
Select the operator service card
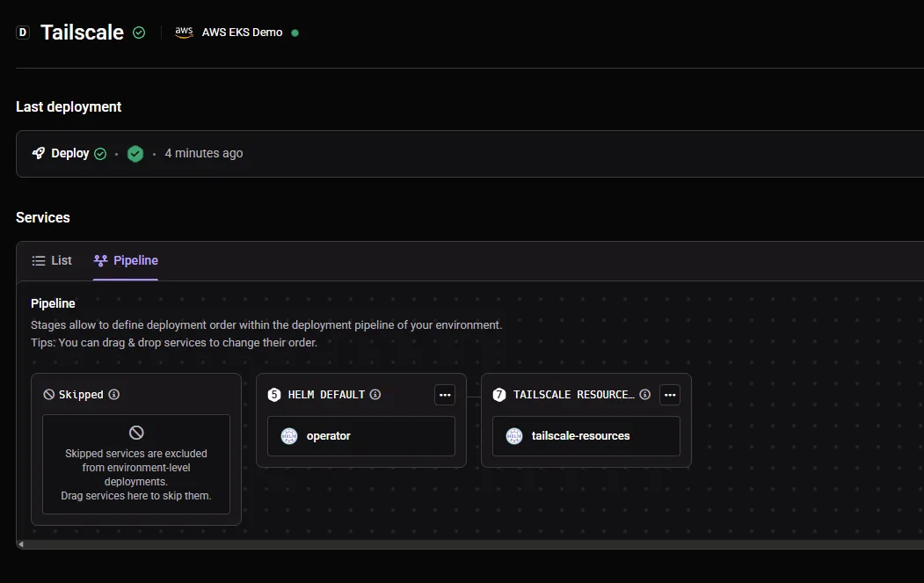361,436
